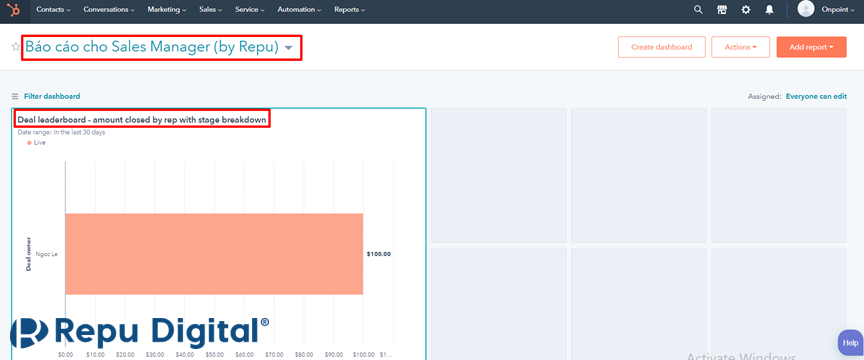
Task: Open the search magnifier icon
Action: pyautogui.click(x=698, y=9)
